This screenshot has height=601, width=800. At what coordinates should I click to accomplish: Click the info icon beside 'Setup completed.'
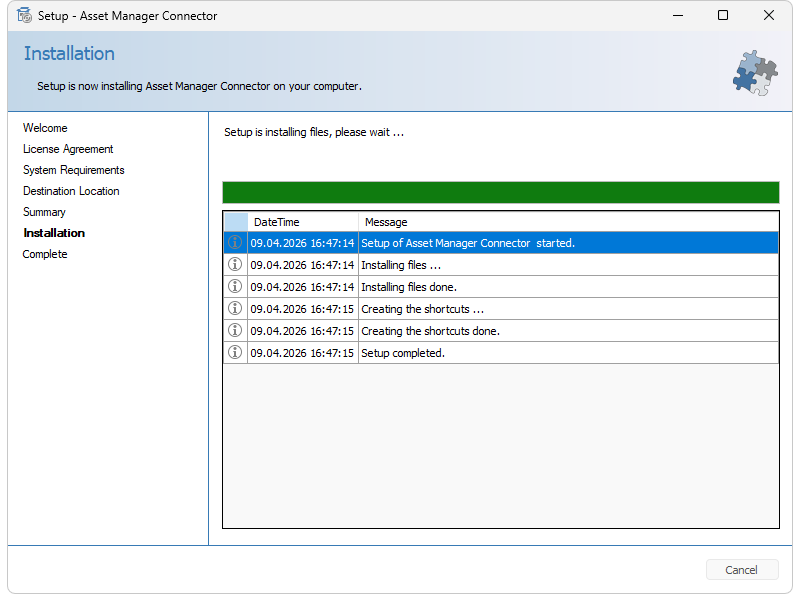coord(235,352)
